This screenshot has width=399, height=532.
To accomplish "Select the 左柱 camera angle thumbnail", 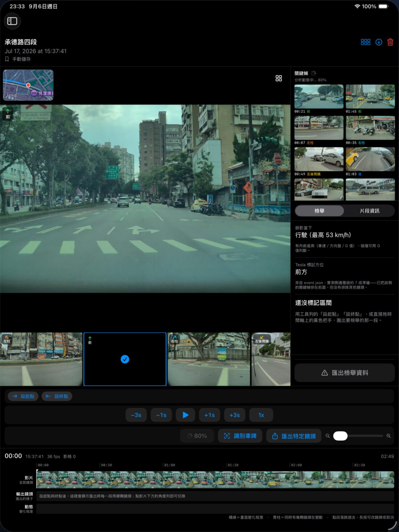I will 41,359.
